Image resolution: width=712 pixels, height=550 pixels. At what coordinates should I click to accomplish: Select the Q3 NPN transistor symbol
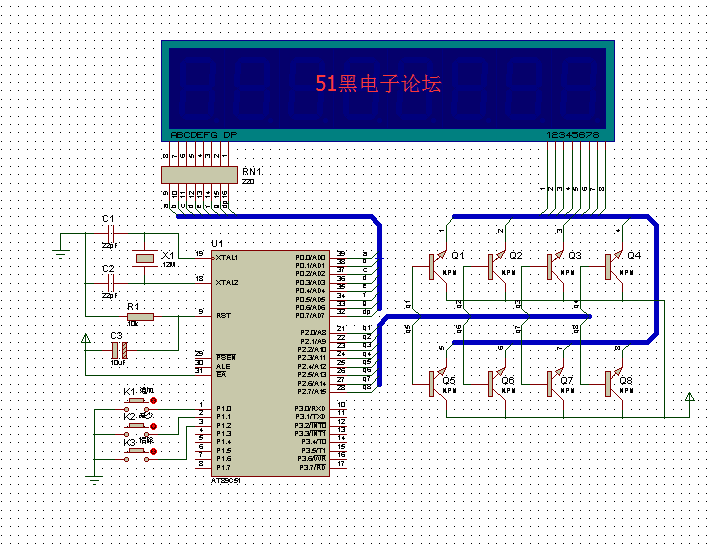(x=555, y=267)
